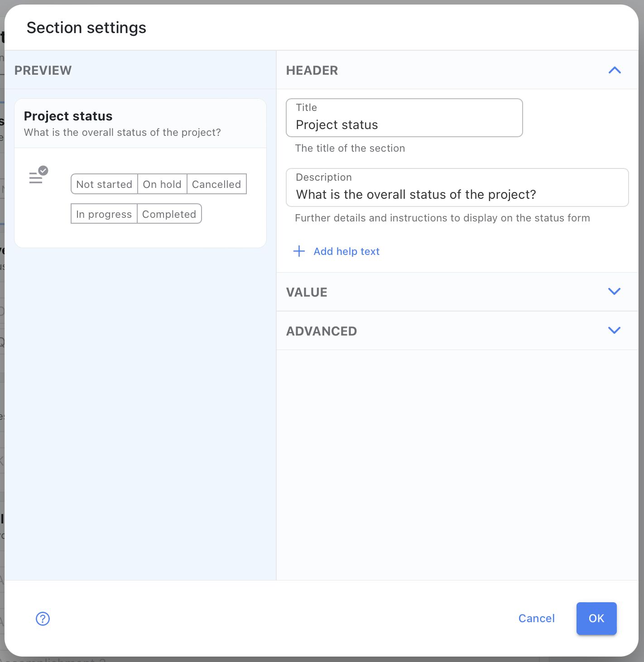Screen dimensions: 644x662
Task: Select the Completed status option
Action: 169,214
